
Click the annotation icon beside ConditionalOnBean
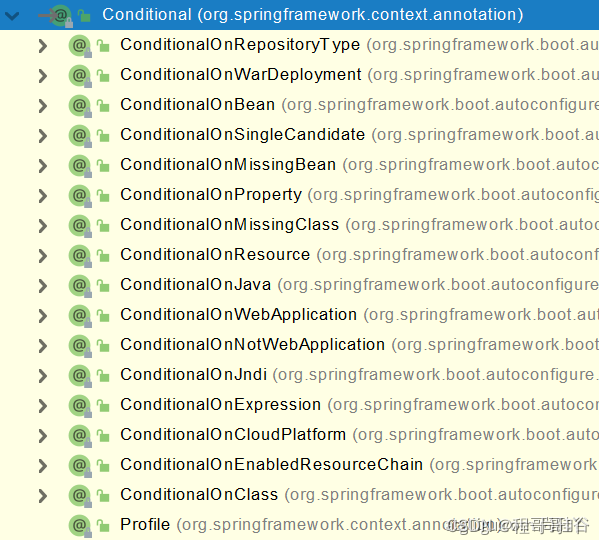(x=80, y=106)
